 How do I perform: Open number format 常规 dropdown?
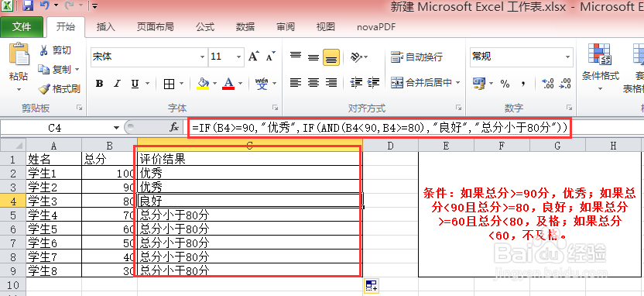pyautogui.click(x=568, y=57)
